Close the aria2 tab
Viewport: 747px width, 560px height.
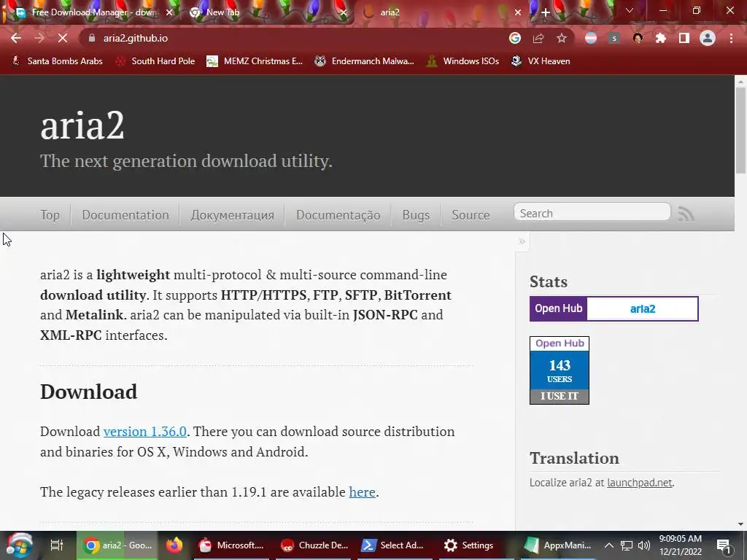(x=518, y=13)
